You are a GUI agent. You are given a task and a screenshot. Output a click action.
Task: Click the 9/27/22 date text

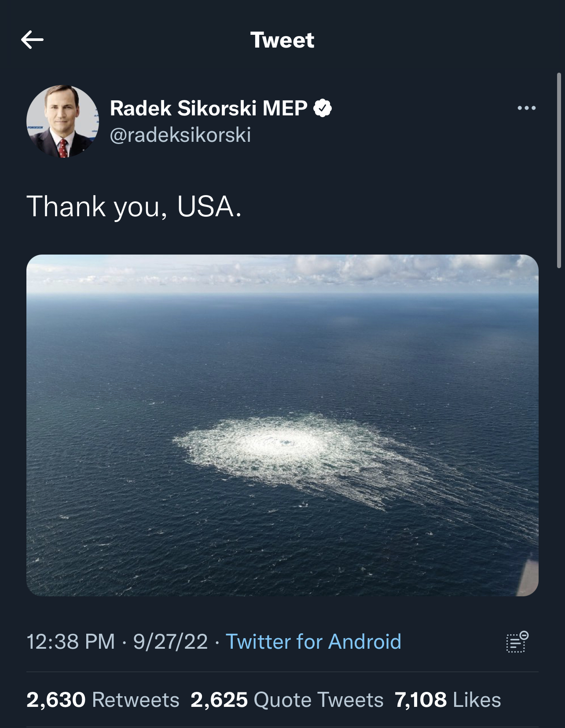pos(170,642)
